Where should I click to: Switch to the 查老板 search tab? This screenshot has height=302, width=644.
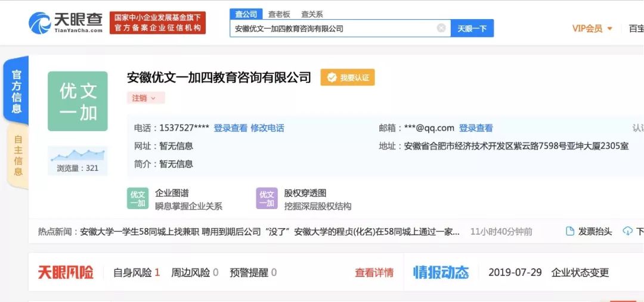tap(279, 14)
